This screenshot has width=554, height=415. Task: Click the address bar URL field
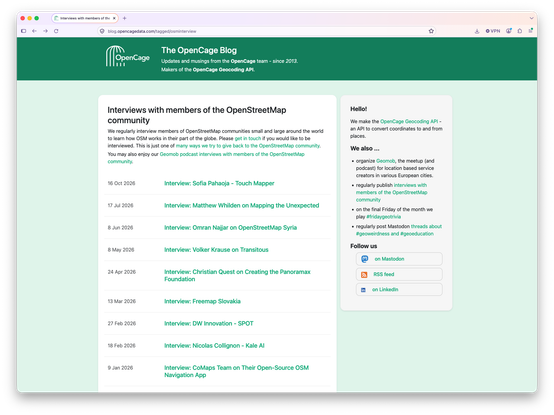[x=267, y=31]
